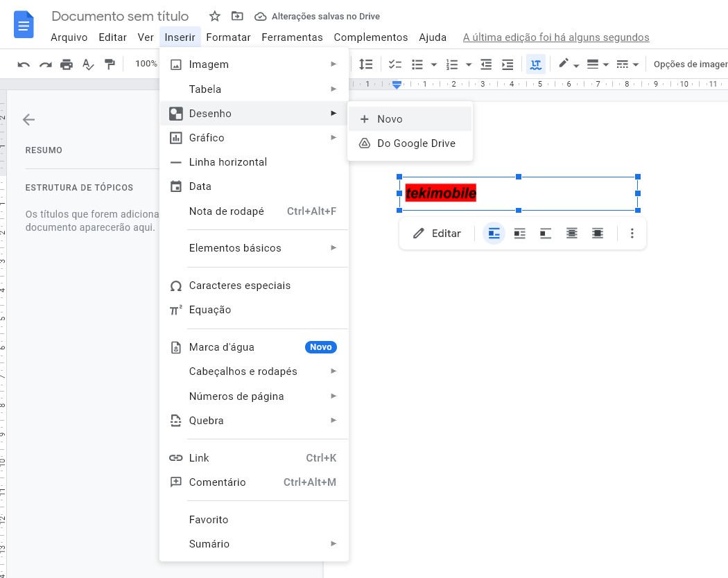This screenshot has height=578, width=728.
Task: Open Opções de imagem
Action: click(690, 64)
